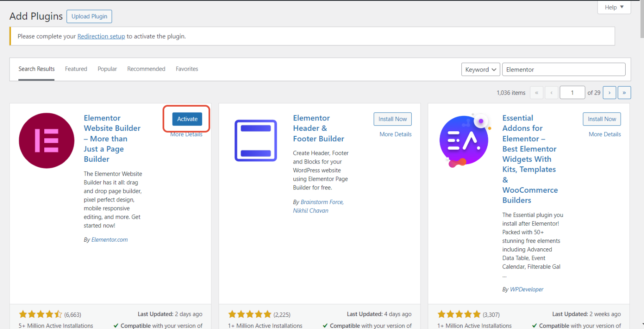
Task: Click the star rating with 6,663 reviews
Action: click(x=41, y=314)
